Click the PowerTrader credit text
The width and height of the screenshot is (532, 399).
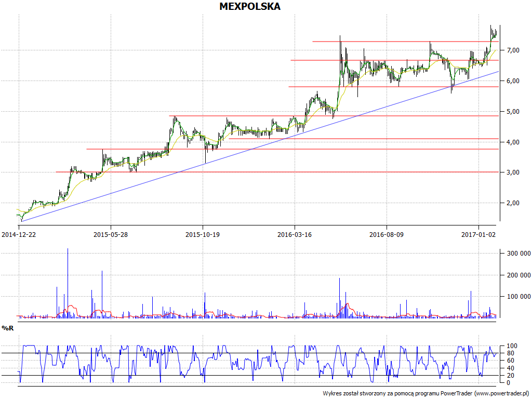click(x=426, y=393)
